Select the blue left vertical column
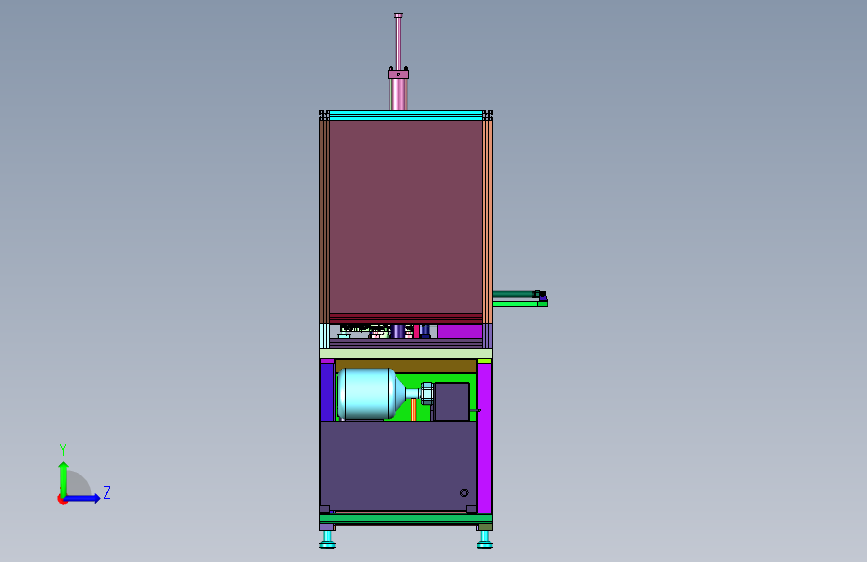Screen dimensions: 867x562 [327, 392]
